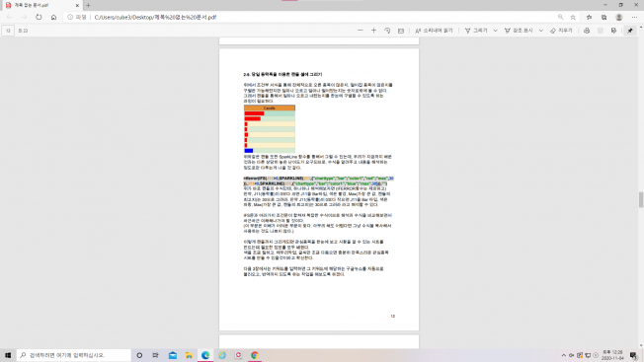
Task: Click the Save icon in PDF toolbar
Action: point(601,31)
